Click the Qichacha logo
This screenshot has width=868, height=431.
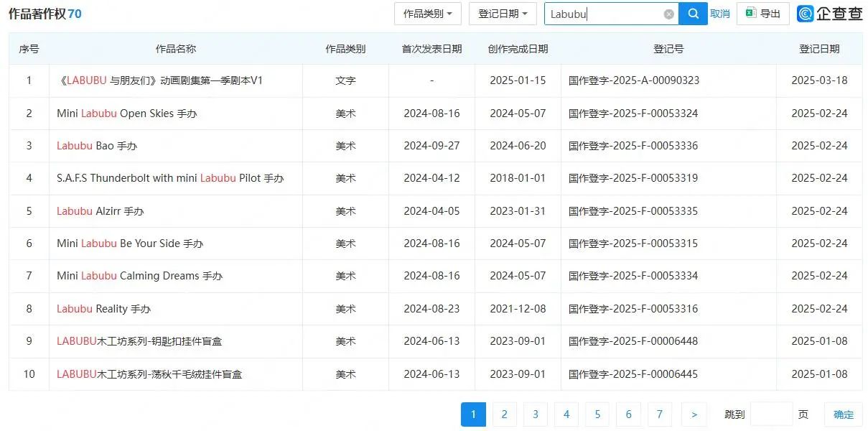click(829, 14)
